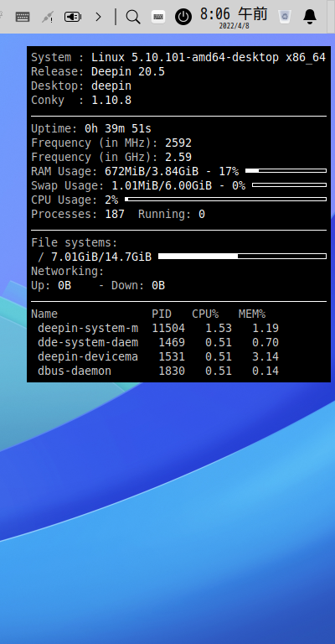Click the white keyboard layout icon

(x=158, y=17)
